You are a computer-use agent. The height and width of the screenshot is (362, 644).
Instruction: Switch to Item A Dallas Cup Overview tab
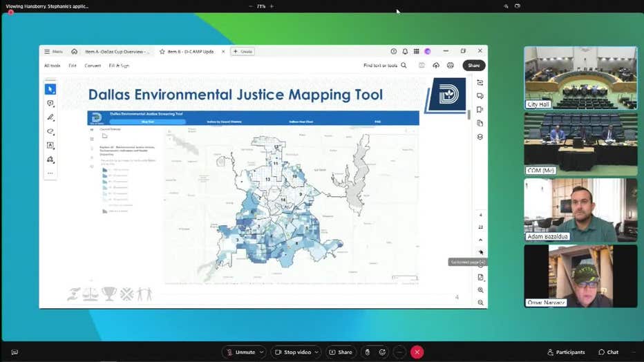(x=117, y=51)
